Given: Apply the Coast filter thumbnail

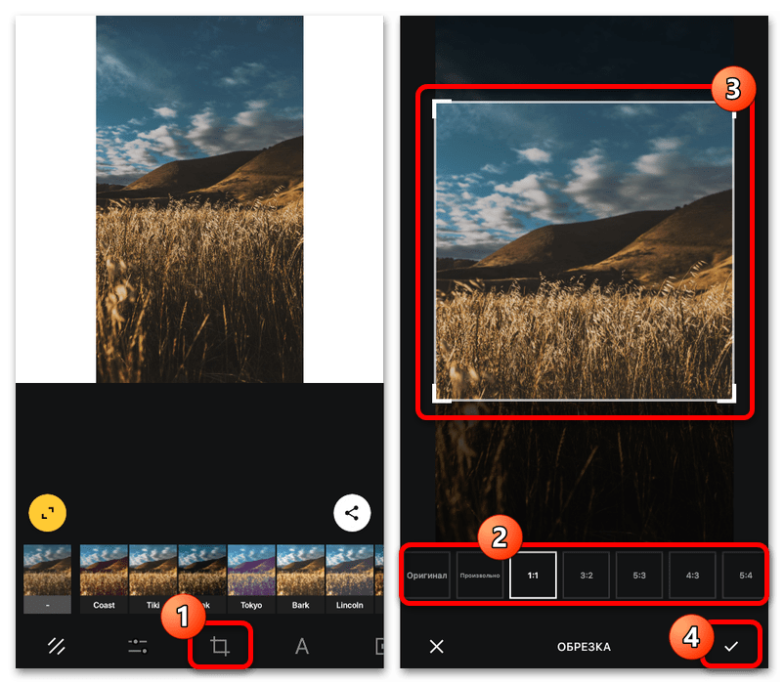Looking at the screenshot, I should (104, 578).
